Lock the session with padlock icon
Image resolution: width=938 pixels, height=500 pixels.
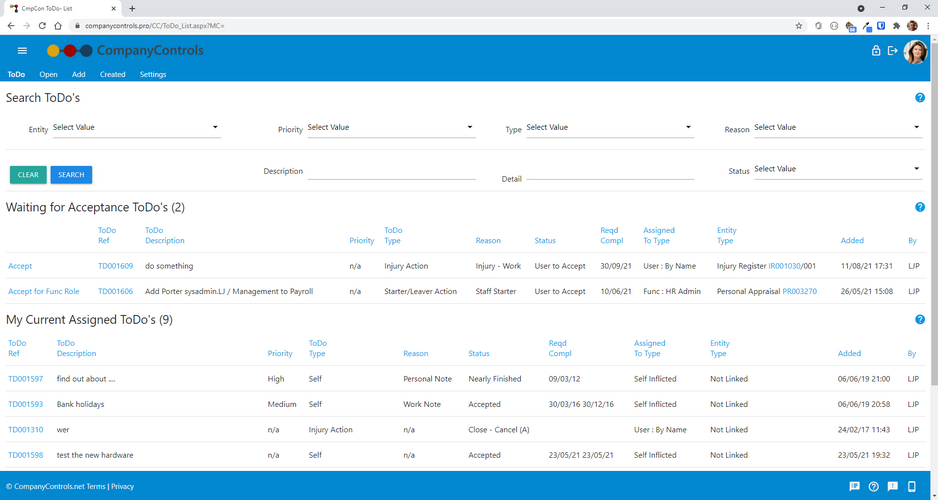[x=876, y=51]
